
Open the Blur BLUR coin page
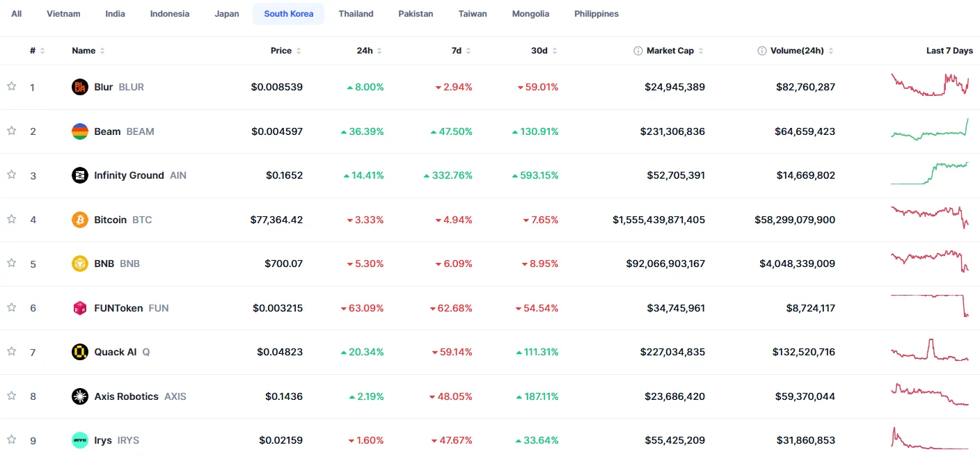(108, 87)
